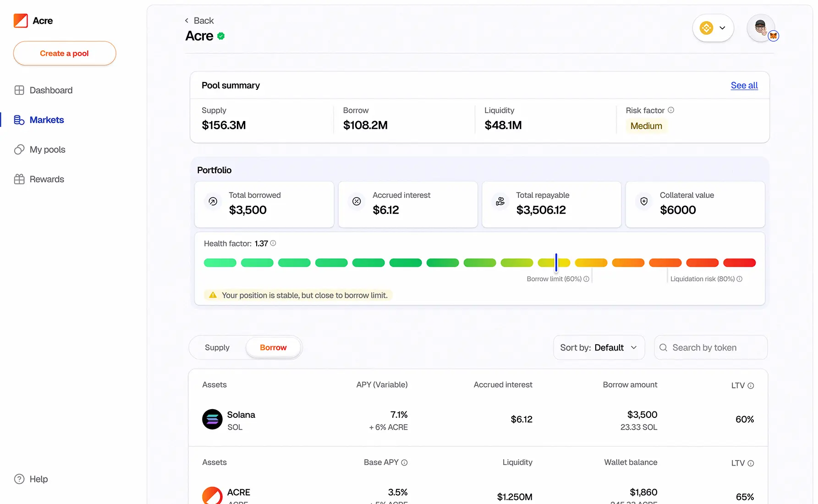Select the Solana SOL borrow row
This screenshot has width=818, height=504.
478,420
